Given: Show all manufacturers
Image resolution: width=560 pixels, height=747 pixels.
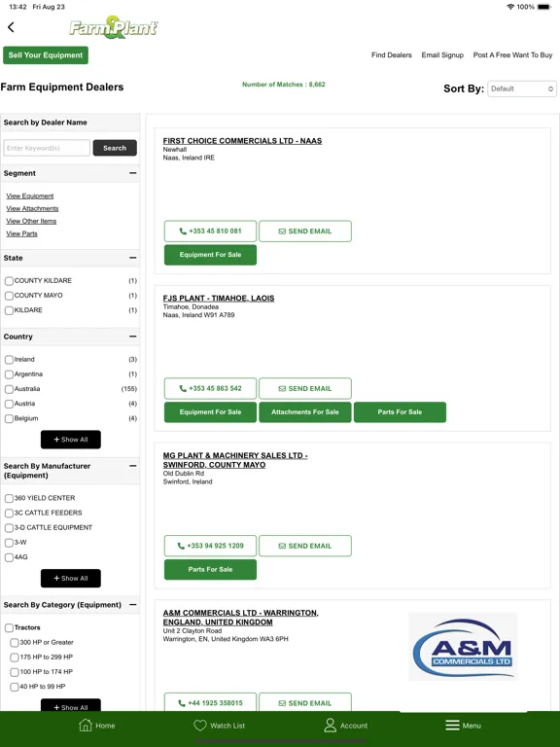Looking at the screenshot, I should click(70, 578).
